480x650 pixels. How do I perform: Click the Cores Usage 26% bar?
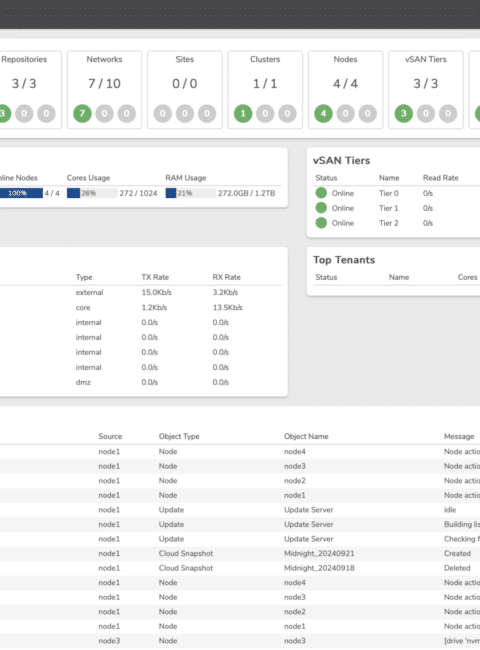coord(92,193)
